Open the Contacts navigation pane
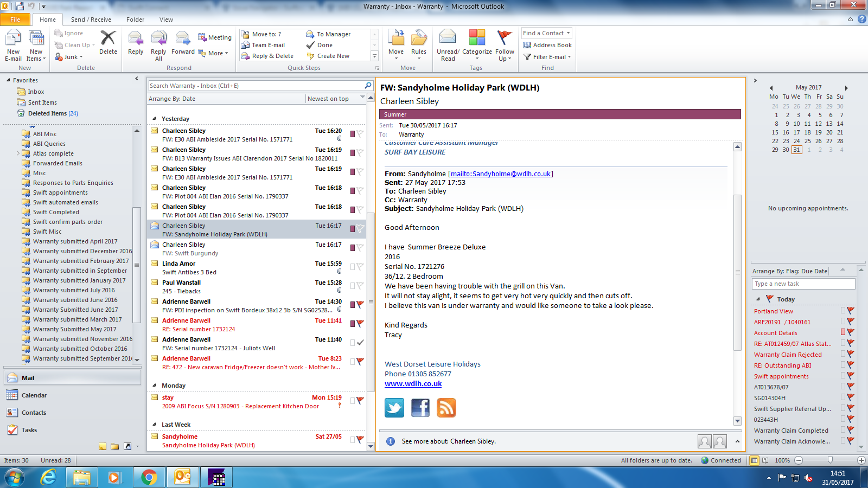This screenshot has width=868, height=488. [x=72, y=413]
